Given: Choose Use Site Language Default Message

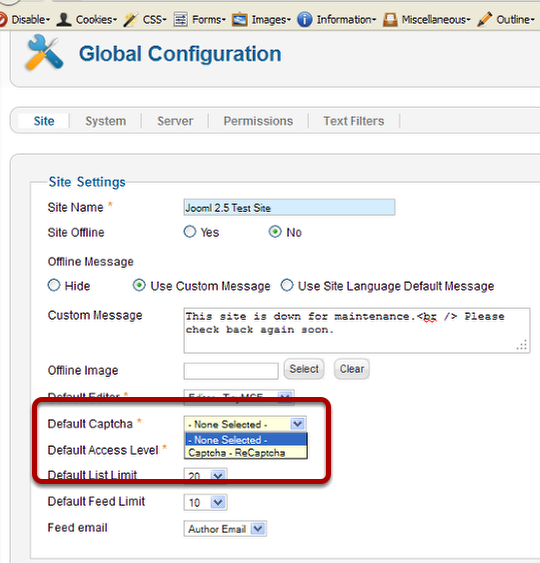Looking at the screenshot, I should click(287, 285).
